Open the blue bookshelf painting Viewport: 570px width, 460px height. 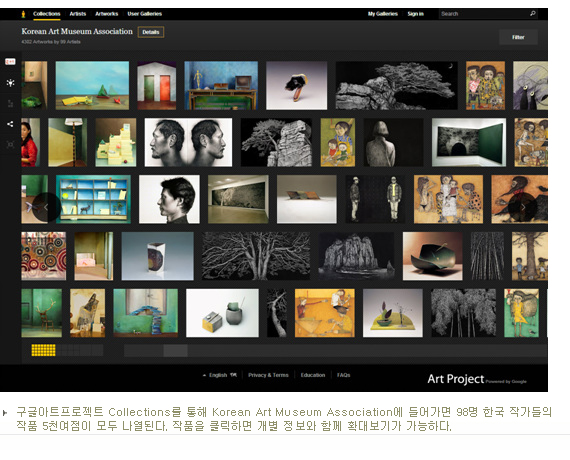point(93,199)
